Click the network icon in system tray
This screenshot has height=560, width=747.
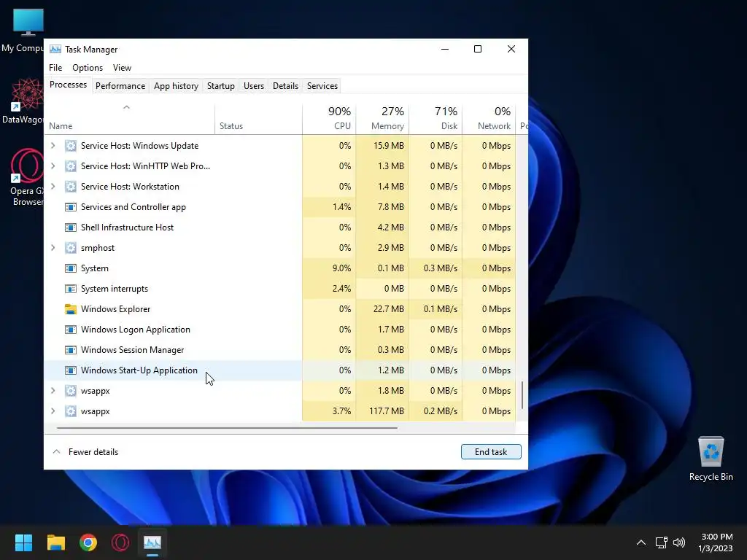pyautogui.click(x=661, y=542)
